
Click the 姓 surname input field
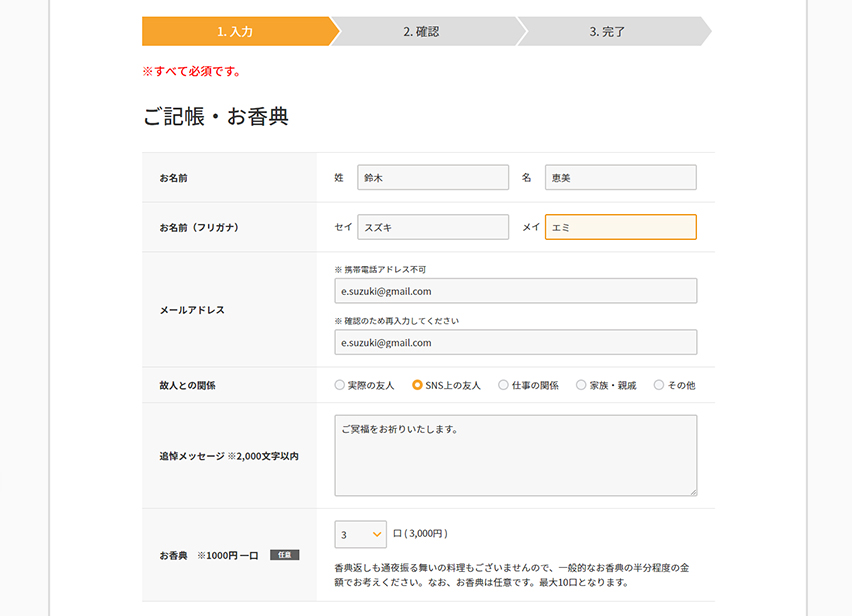(433, 178)
